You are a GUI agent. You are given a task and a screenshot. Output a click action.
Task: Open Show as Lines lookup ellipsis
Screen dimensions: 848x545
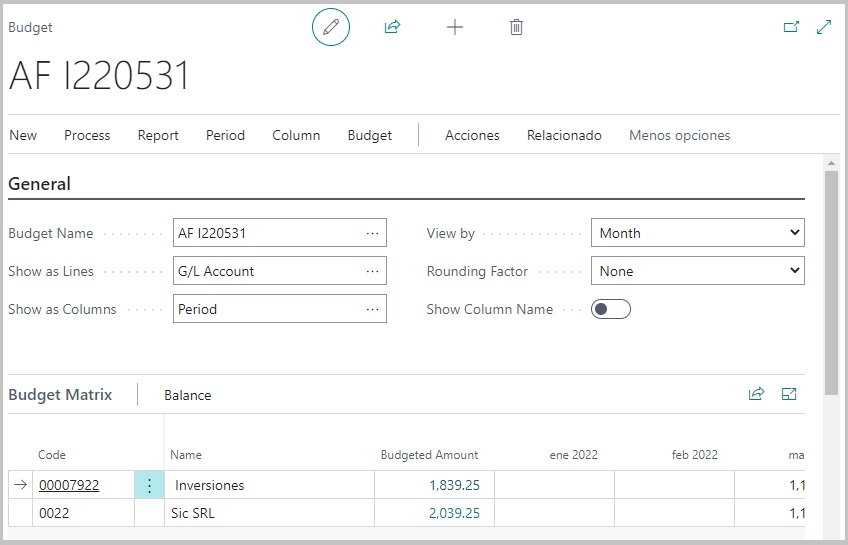373,271
